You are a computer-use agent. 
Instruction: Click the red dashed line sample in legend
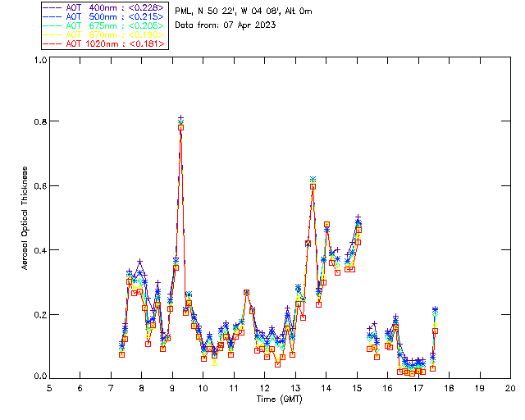click(52, 43)
